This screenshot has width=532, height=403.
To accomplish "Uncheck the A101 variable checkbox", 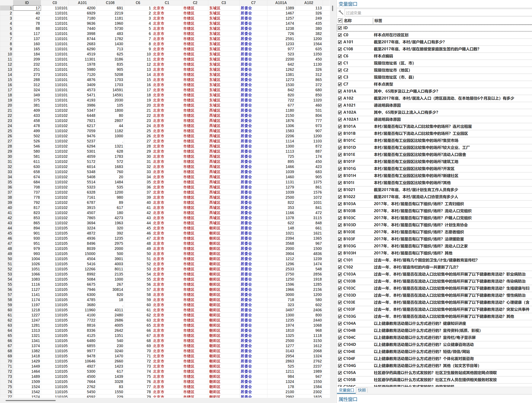I will [340, 42].
